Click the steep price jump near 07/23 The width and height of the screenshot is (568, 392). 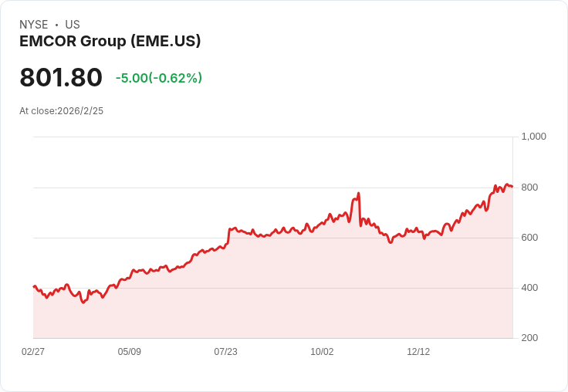coord(228,236)
